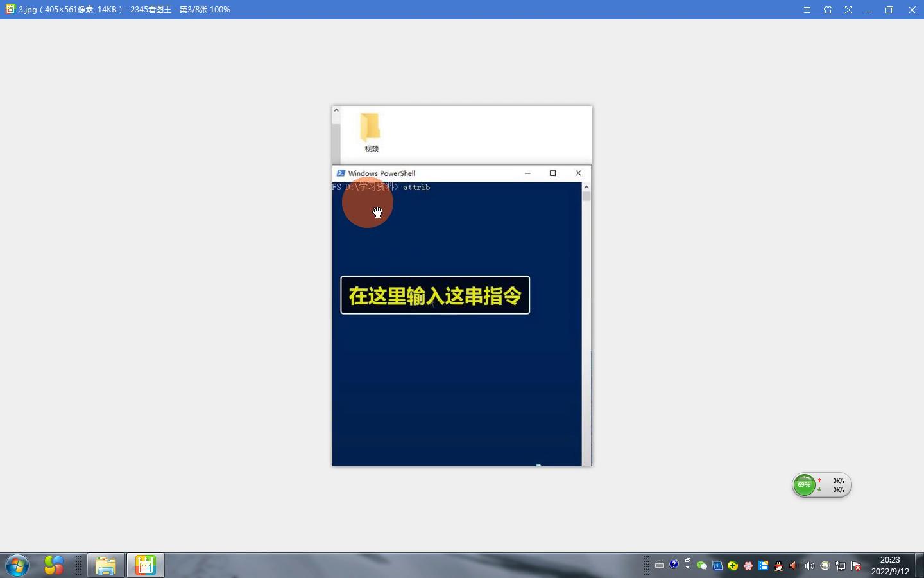Click the 2345看图王 app icon in title bar
Viewport: 924px width, 578px height.
point(10,10)
